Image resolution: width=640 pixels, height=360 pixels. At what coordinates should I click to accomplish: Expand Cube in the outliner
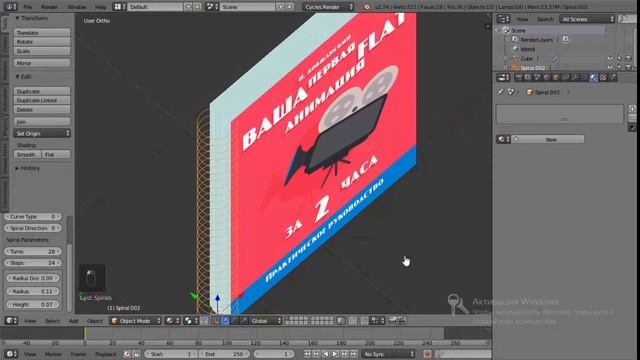505,59
